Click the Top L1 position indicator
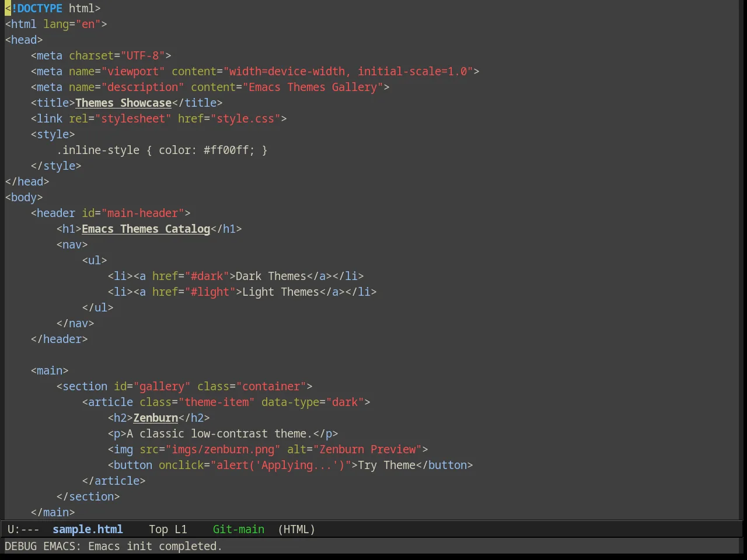This screenshot has width=747, height=560. (168, 529)
